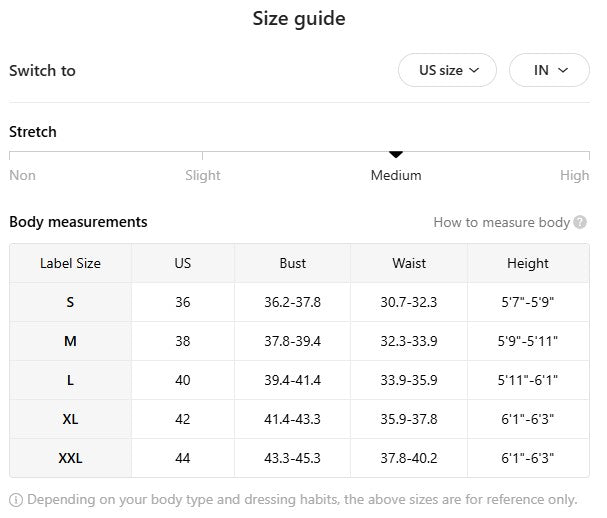Click the Height column header
This screenshot has width=607, height=518.
pyautogui.click(x=527, y=263)
